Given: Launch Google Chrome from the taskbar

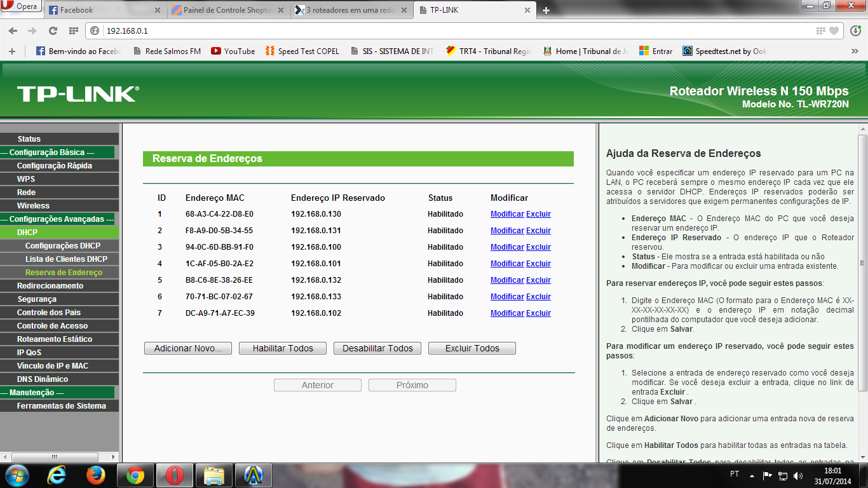Looking at the screenshot, I should [135, 475].
